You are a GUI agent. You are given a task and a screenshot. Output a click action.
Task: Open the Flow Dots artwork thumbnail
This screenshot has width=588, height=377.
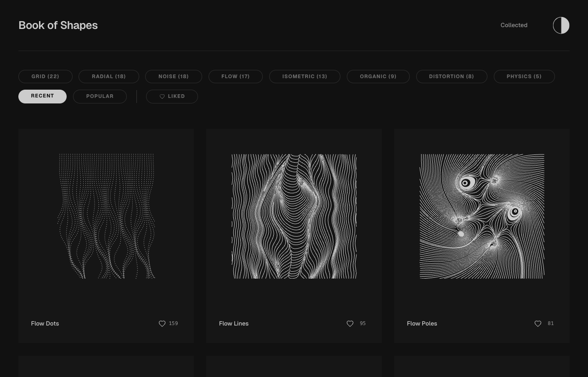pos(106,216)
